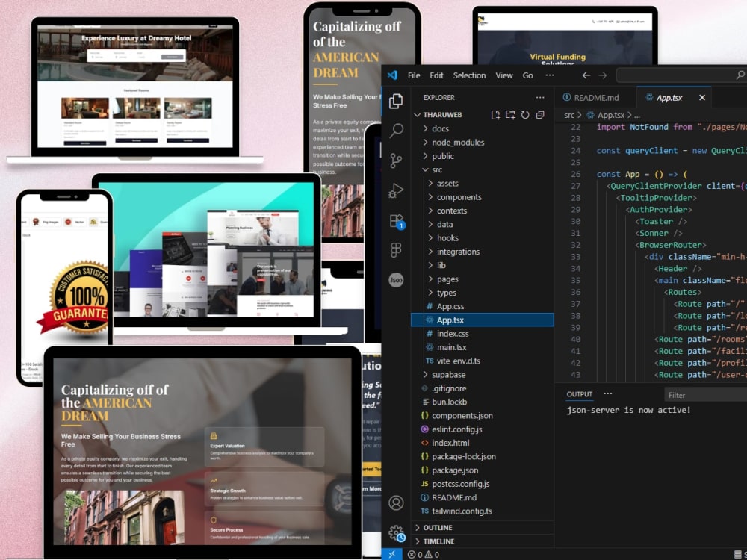747x560 pixels.
Task: Select the OUTPUT panel tab
Action: click(580, 394)
